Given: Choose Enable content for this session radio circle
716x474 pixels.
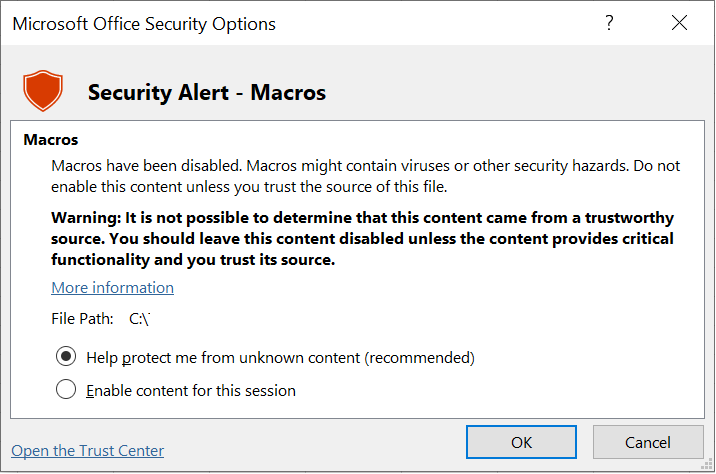Looking at the screenshot, I should coord(66,390).
